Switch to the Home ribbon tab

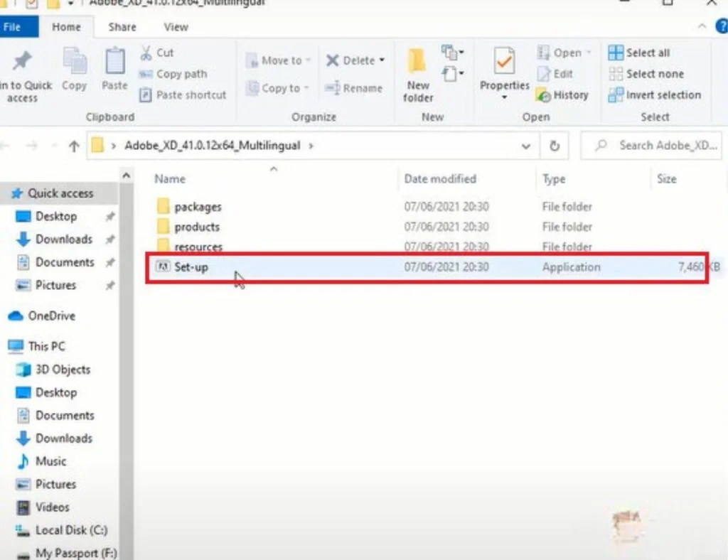66,27
